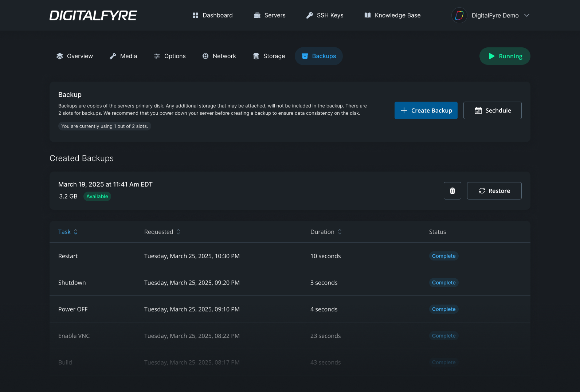Switch to the Overview tab
Viewport: 580px width, 392px height.
click(75, 56)
